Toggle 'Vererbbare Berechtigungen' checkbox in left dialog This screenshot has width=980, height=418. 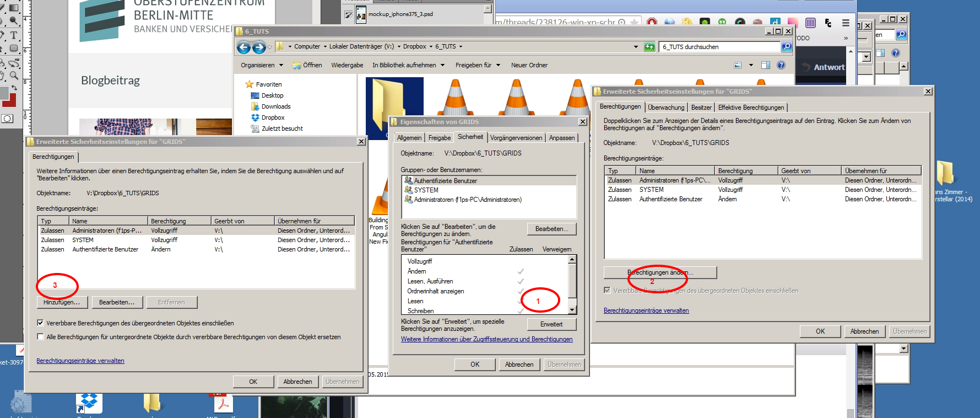point(40,323)
